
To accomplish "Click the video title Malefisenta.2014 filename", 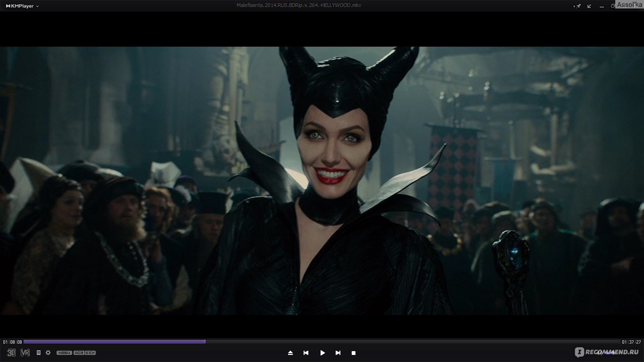I will (299, 5).
